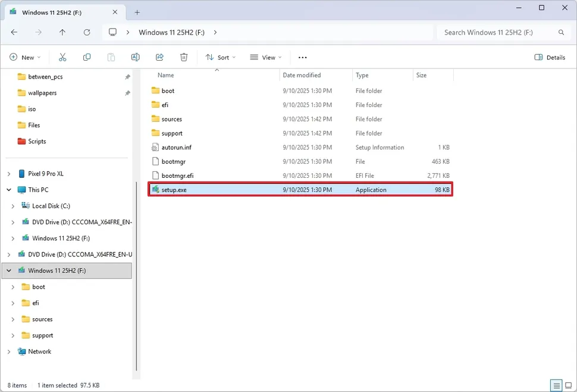The width and height of the screenshot is (577, 392).
Task: Expand Local Disk (C:) in tree
Action: coord(13,206)
